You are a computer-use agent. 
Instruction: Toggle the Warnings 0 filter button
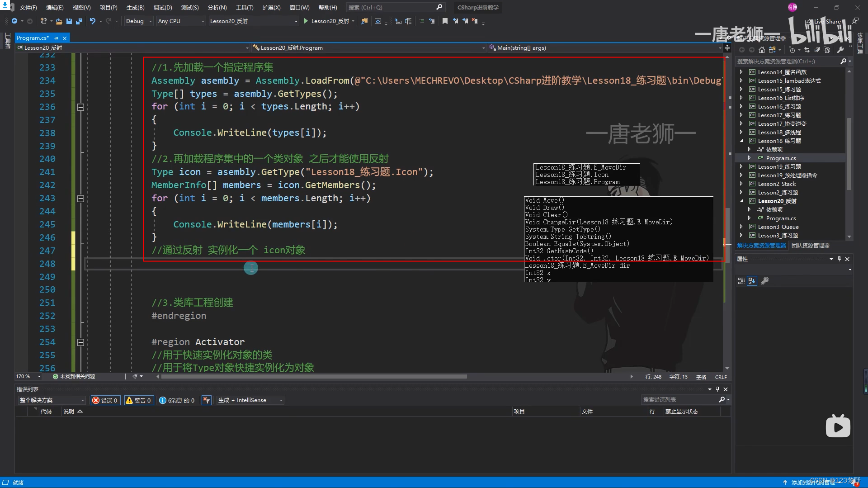pyautogui.click(x=138, y=400)
